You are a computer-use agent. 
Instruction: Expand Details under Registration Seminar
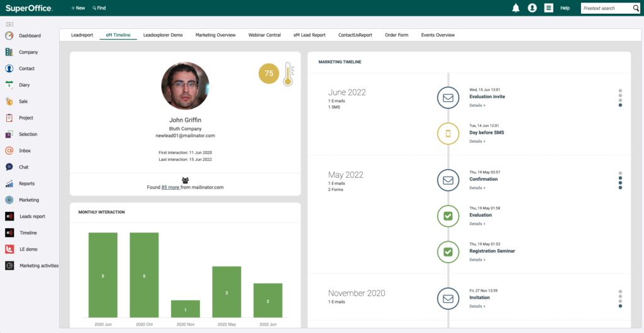tap(477, 259)
